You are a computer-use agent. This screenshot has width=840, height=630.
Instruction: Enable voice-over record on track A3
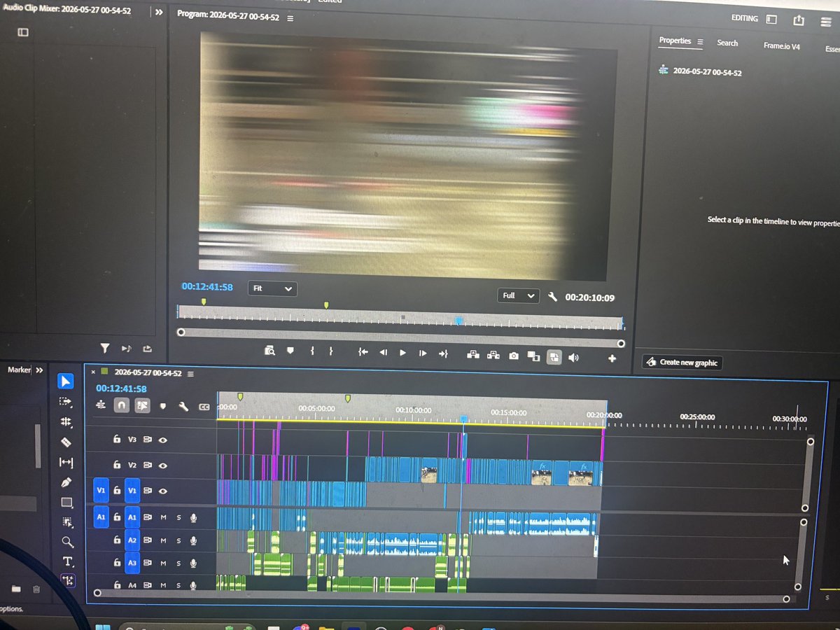pos(193,563)
